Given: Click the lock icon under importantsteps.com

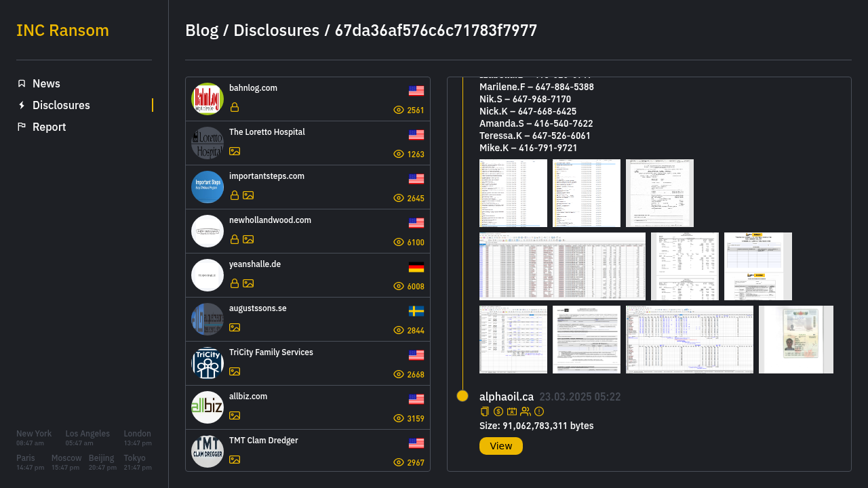Looking at the screenshot, I should (x=235, y=195).
